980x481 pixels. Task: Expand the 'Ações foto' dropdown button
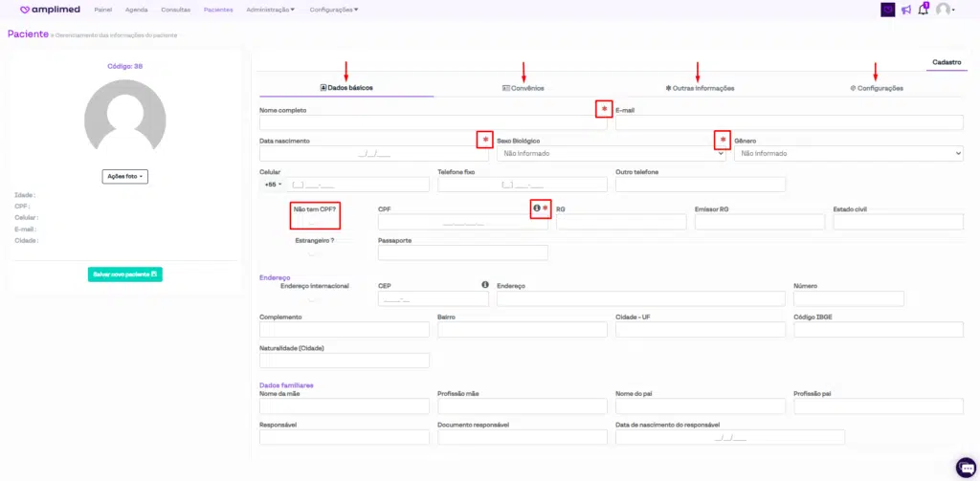124,177
